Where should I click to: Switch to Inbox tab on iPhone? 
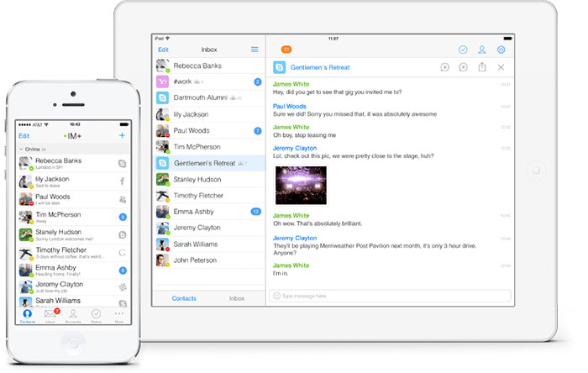51,316
